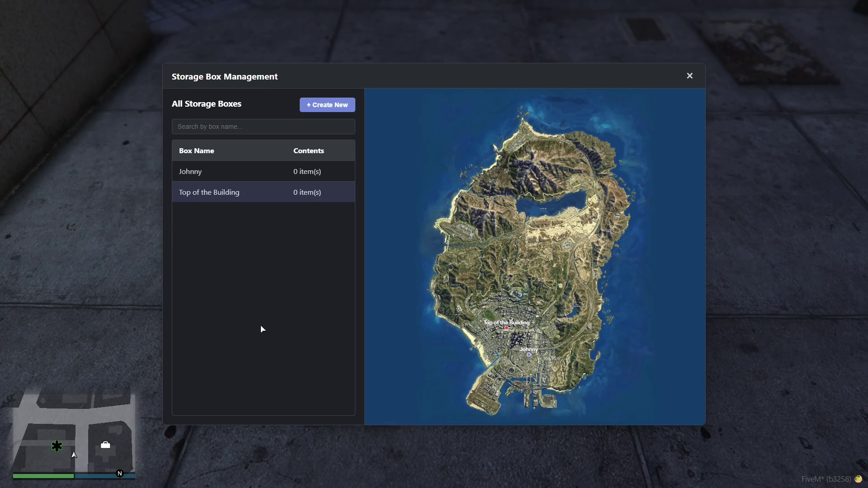This screenshot has width=868, height=488.
Task: Click the All Storage Boxes heading
Action: coord(207,104)
